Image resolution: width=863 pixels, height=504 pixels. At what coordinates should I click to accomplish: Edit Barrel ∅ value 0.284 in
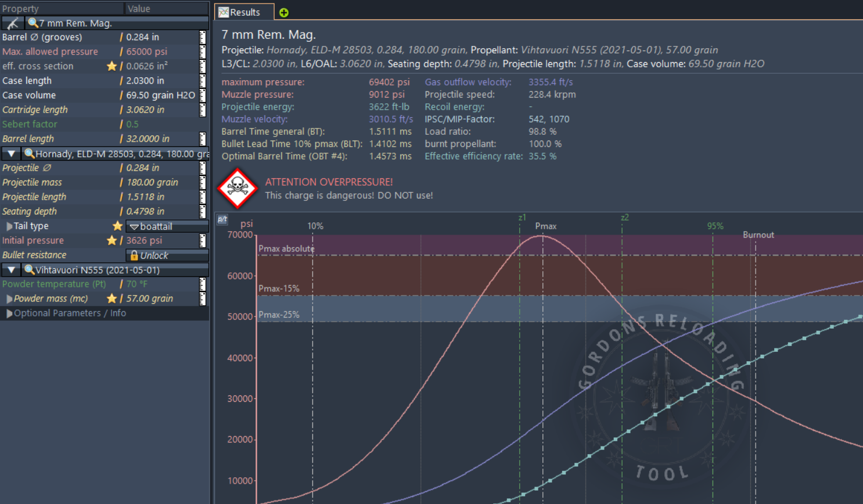click(x=143, y=37)
